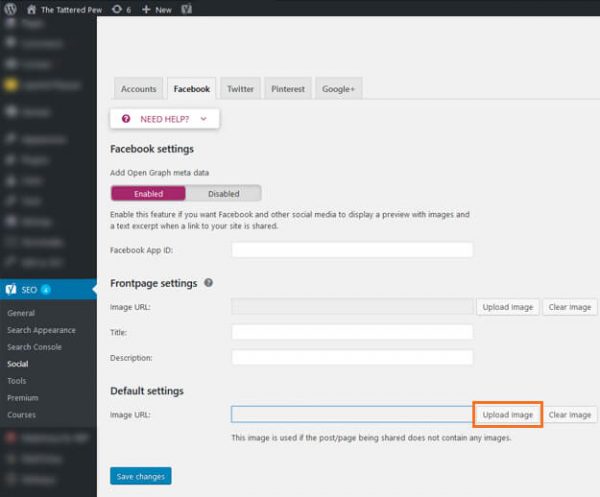The image size is (600, 497).
Task: Upload Image for Frontpage settings
Action: [508, 307]
